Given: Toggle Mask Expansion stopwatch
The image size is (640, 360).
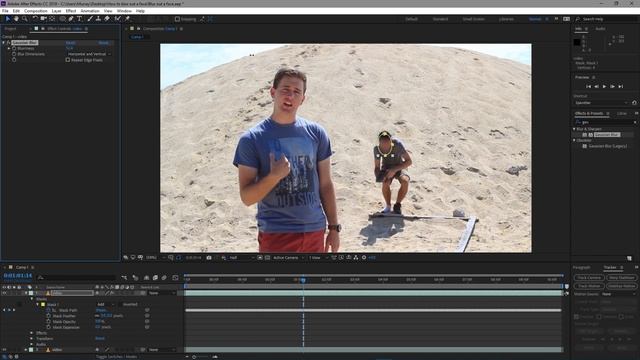Looking at the screenshot, I should (x=49, y=327).
